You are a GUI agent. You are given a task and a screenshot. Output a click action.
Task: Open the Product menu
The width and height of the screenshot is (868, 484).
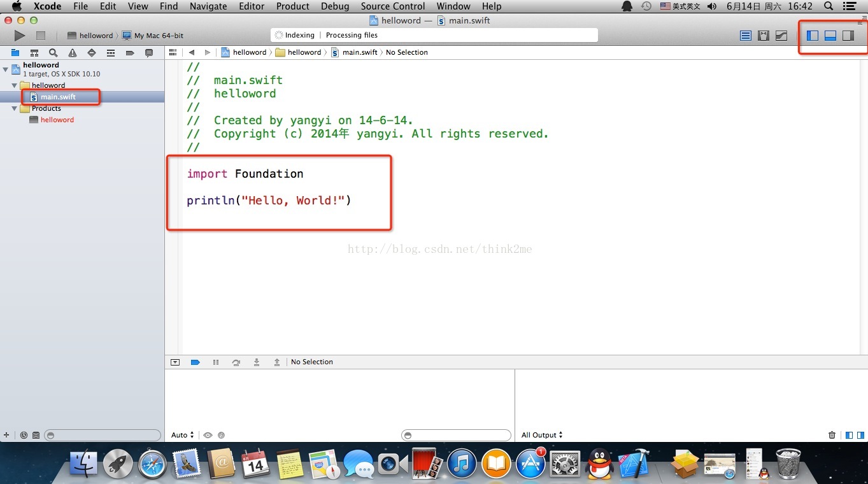coord(293,6)
